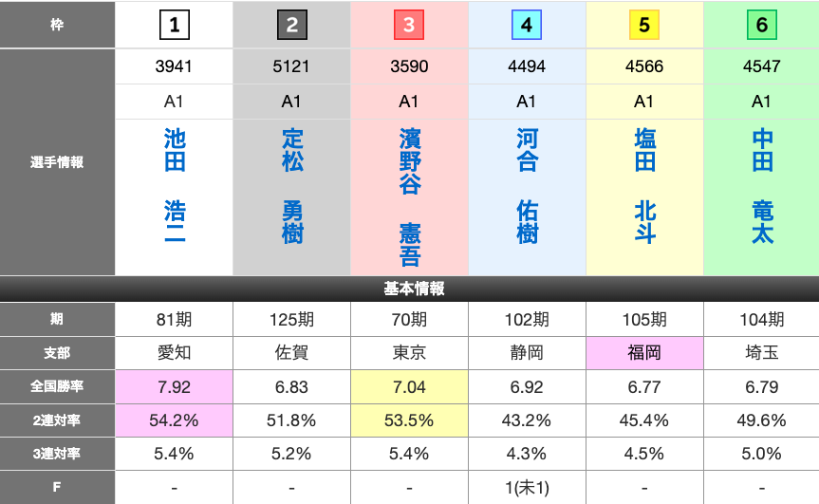Click the blue lane 4 number icon
The width and height of the screenshot is (819, 504).
coord(527,26)
